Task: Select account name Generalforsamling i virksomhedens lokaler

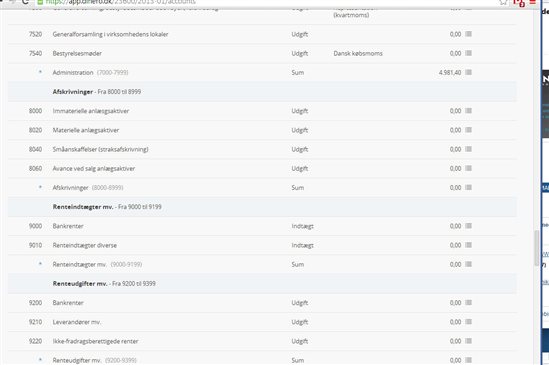Action: click(x=110, y=34)
